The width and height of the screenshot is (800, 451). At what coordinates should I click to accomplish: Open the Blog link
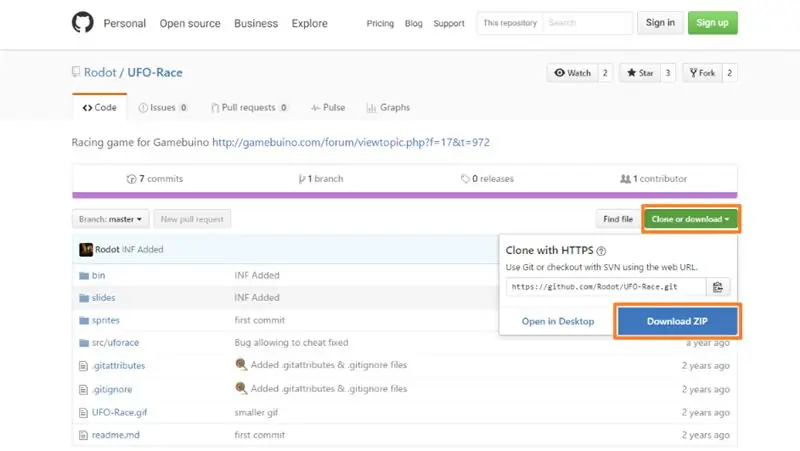413,23
